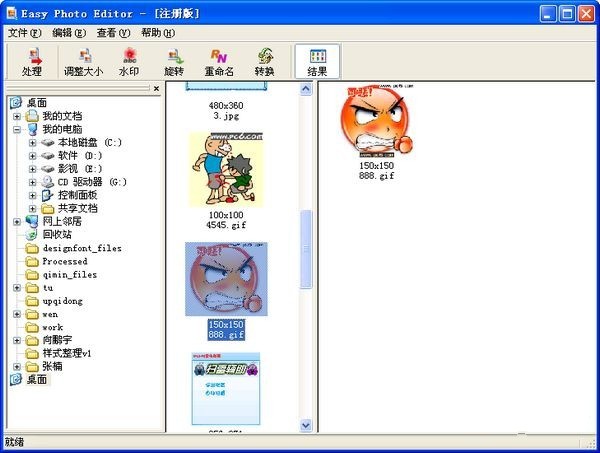Select the work folder
The image size is (600, 453).
point(52,327)
